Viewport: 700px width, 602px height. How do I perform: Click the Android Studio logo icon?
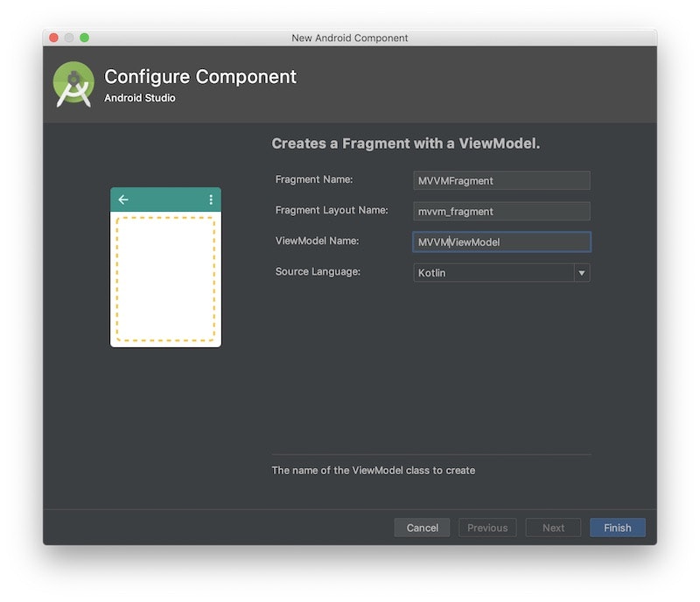[73, 84]
